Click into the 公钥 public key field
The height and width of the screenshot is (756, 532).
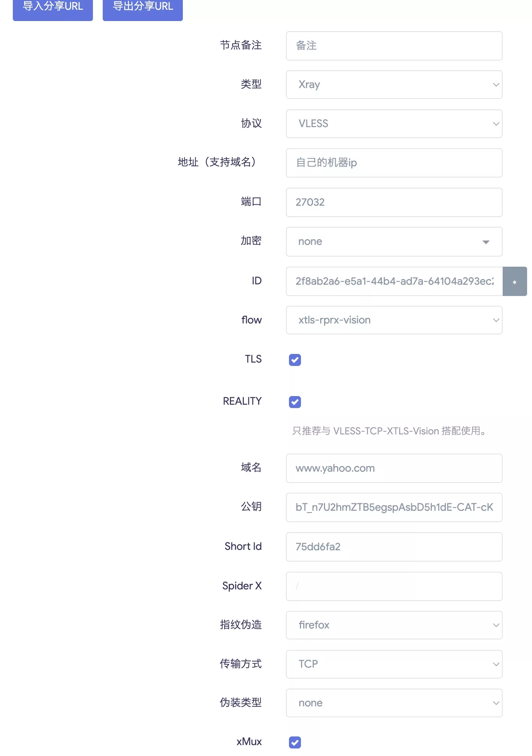394,507
